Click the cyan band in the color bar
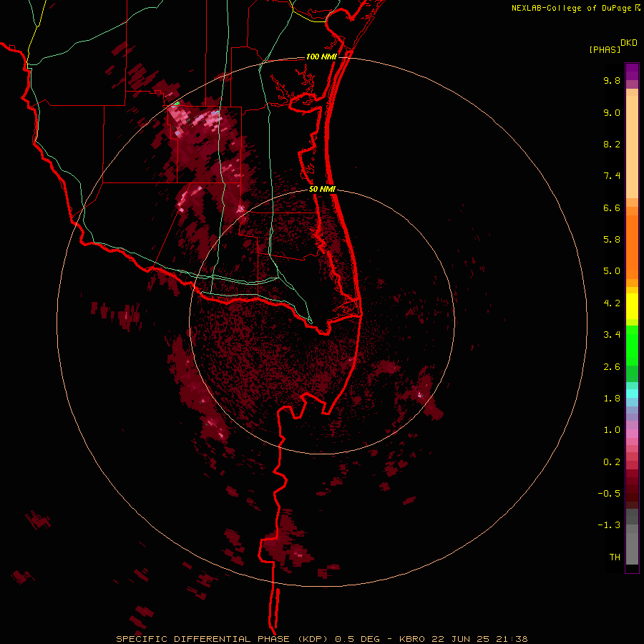 pos(632,394)
